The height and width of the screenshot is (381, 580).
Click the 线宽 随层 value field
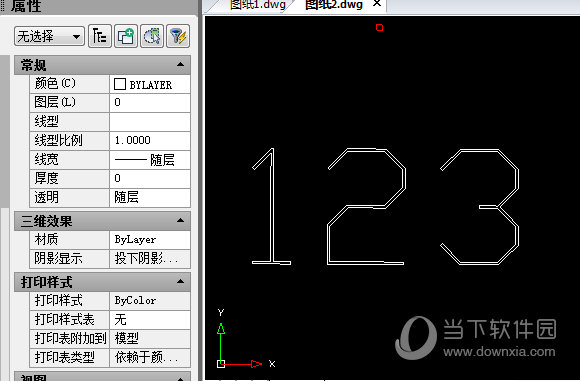(150, 160)
